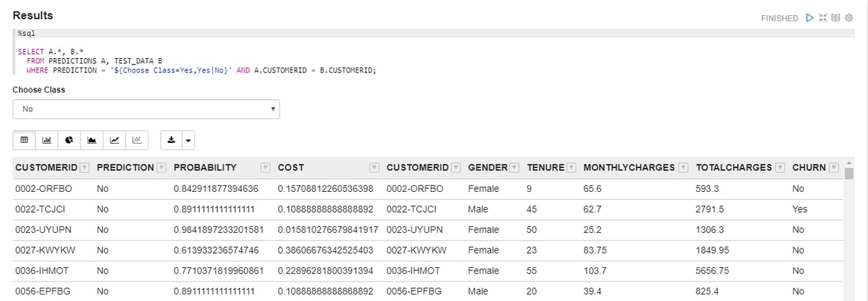Image resolution: width=868 pixels, height=301 pixels.
Task: Click inside the SQL code editor
Action: pyautogui.click(x=433, y=56)
